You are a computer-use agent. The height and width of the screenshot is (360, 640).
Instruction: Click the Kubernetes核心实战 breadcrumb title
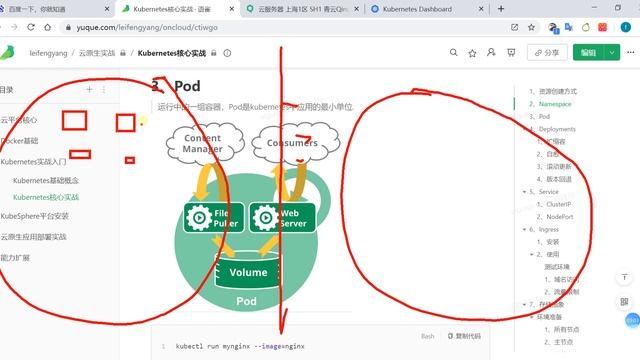pos(171,53)
